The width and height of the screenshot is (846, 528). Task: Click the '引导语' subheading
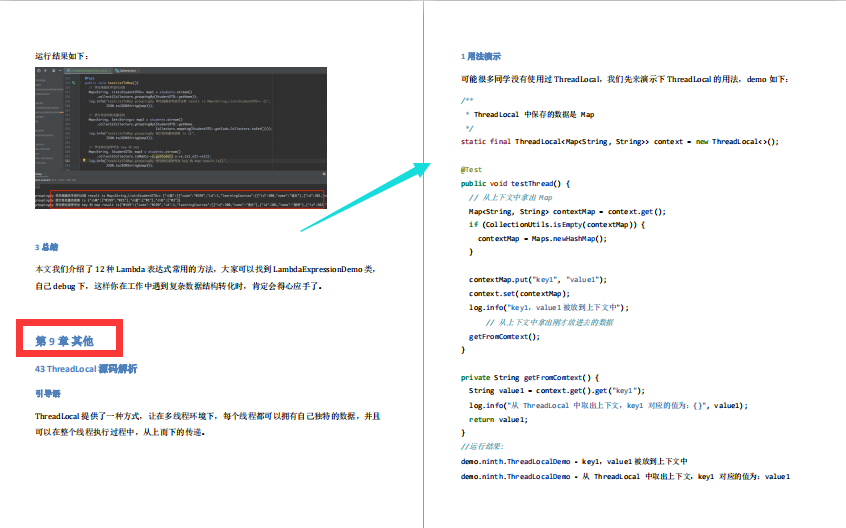[x=48, y=394]
